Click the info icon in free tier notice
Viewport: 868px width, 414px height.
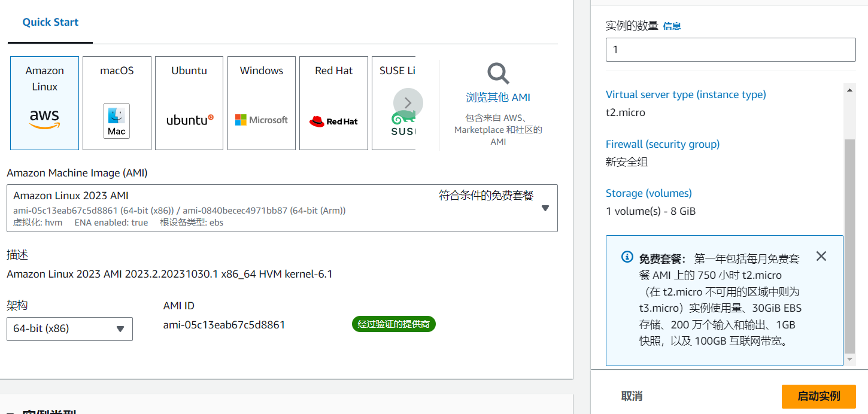point(627,257)
